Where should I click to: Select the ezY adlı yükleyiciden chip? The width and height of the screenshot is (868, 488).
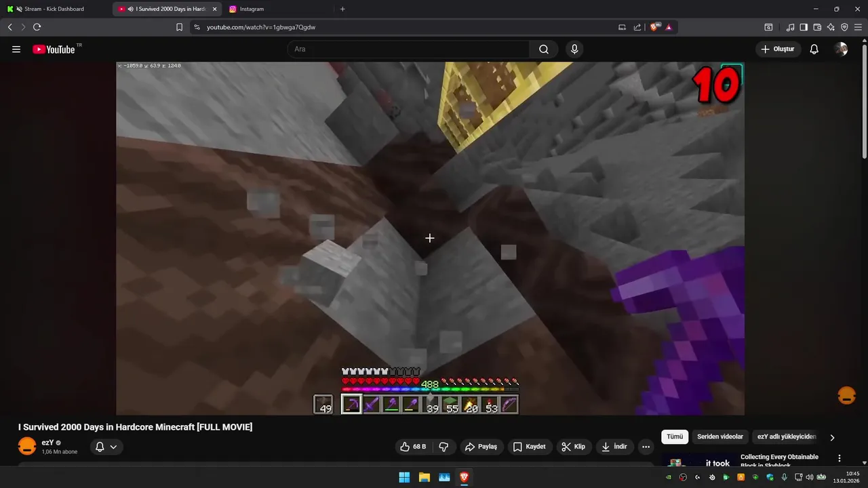(x=786, y=437)
